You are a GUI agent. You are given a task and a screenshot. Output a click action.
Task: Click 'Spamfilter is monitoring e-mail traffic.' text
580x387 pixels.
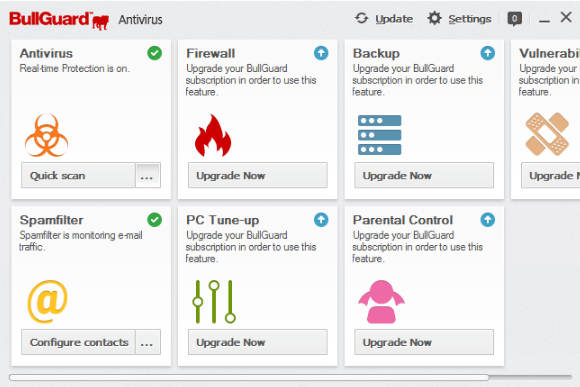pos(81,241)
